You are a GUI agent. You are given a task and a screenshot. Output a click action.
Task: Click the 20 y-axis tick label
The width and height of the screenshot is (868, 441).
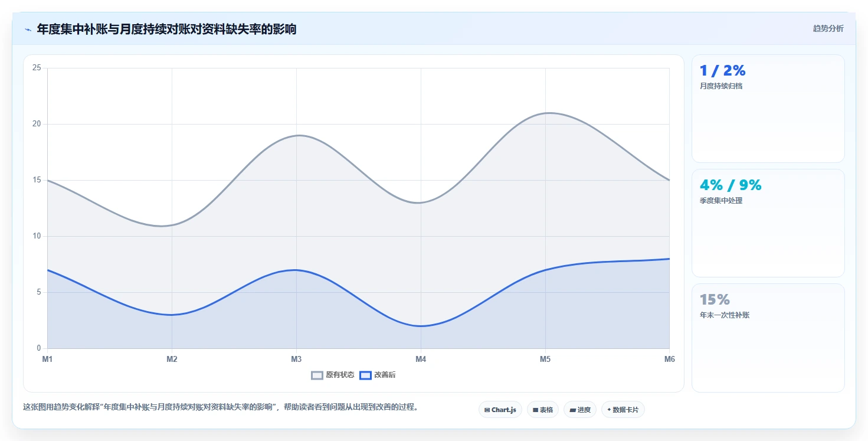tap(37, 124)
